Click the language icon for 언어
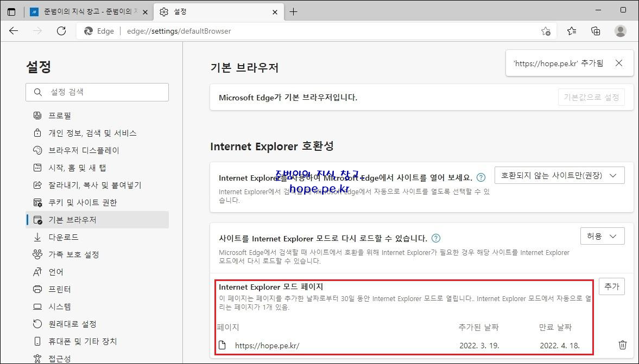 tap(37, 272)
